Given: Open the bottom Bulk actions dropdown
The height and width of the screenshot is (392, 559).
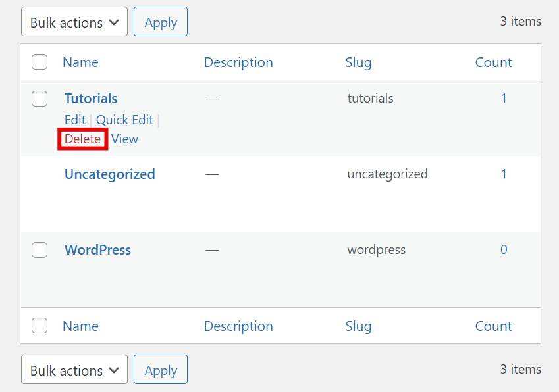Looking at the screenshot, I should point(74,370).
